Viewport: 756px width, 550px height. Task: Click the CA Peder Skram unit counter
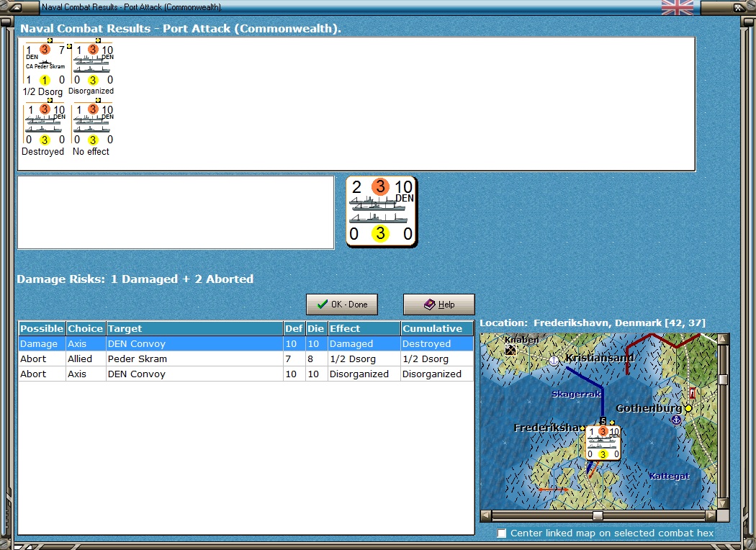[x=45, y=64]
